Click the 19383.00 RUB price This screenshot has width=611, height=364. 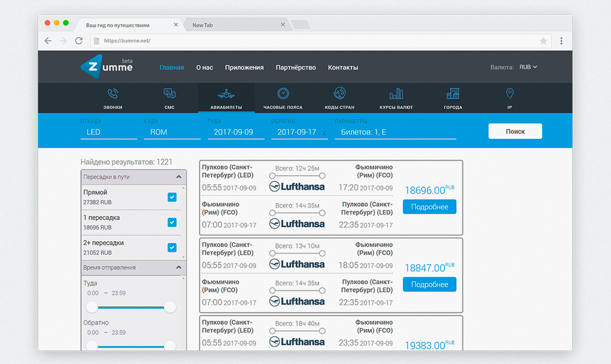429,345
